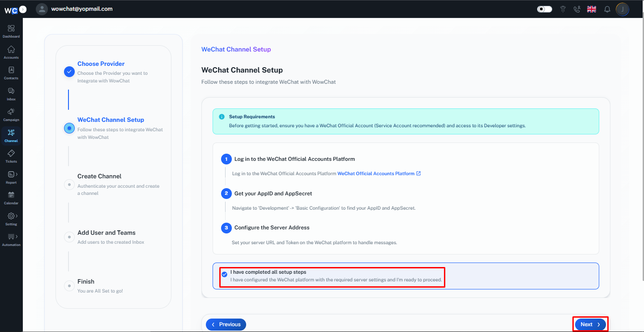
Task: Go back to the Choose Provider step
Action: pyautogui.click(x=101, y=64)
